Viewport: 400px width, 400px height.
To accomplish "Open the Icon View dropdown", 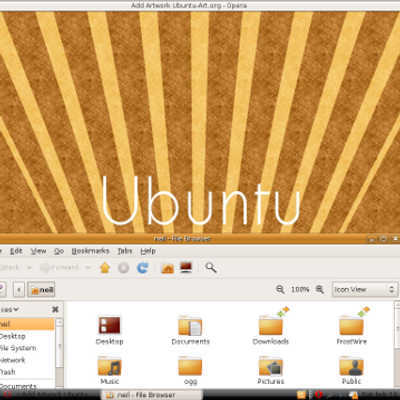I will click(x=365, y=289).
